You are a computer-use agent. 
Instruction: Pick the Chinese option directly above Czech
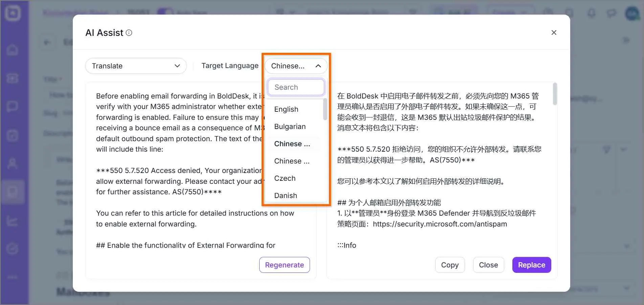292,161
